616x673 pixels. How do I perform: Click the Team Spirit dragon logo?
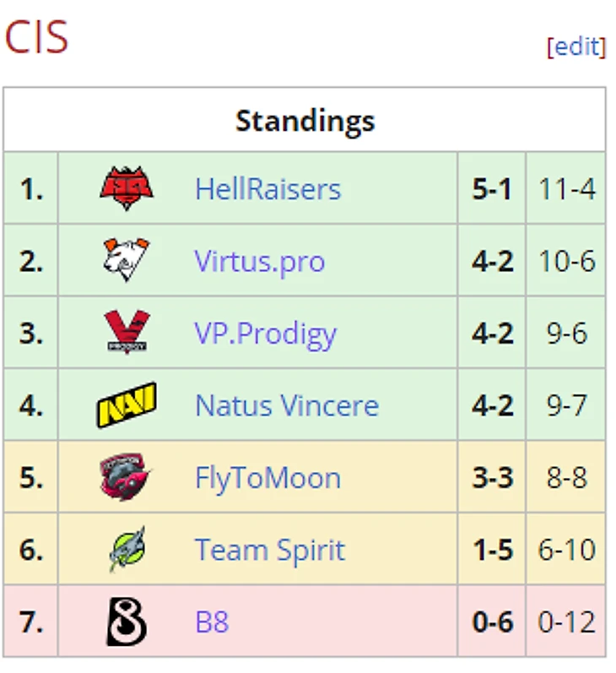point(127,549)
